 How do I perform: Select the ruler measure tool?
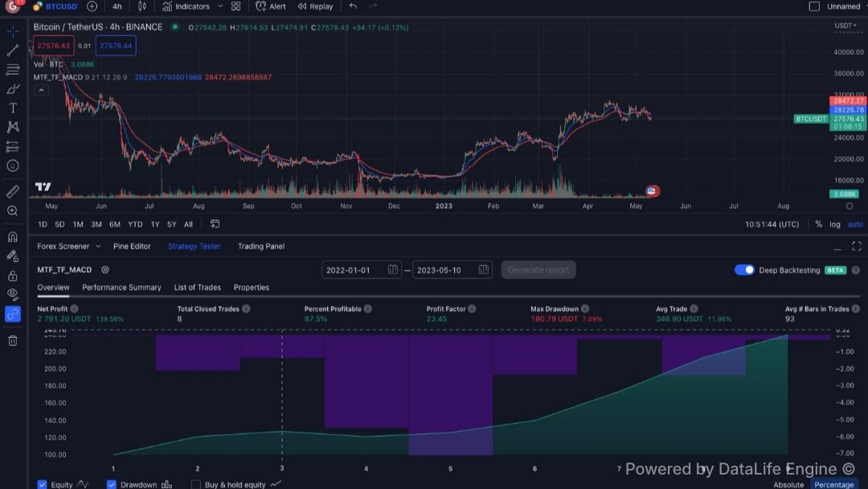13,191
